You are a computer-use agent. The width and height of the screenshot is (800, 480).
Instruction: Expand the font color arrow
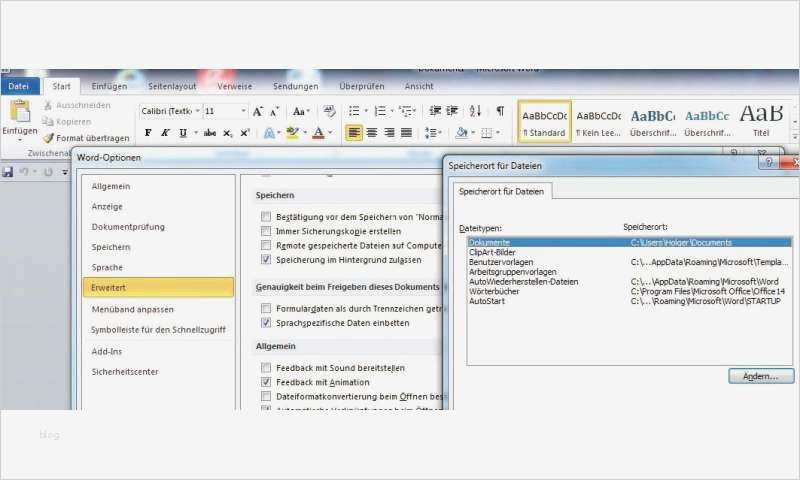pos(331,133)
